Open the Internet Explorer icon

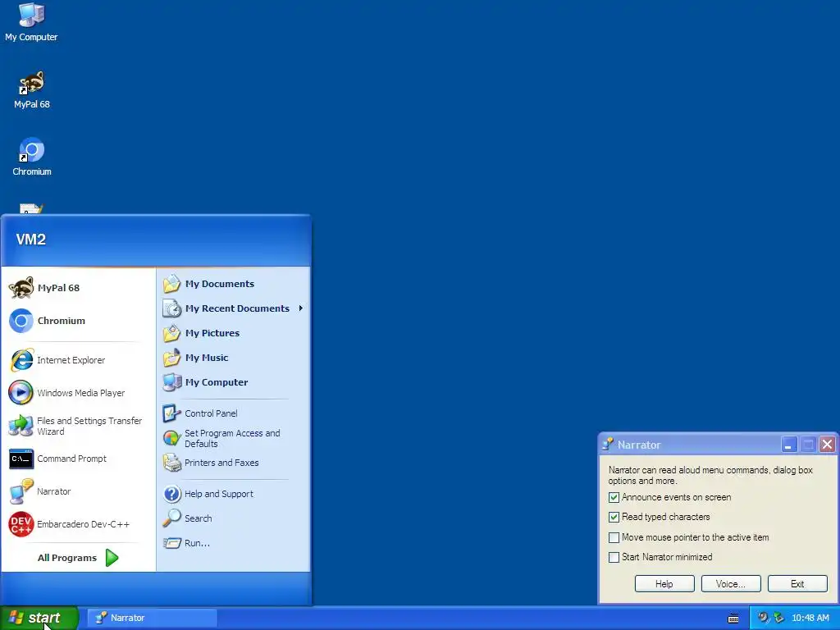click(21, 360)
